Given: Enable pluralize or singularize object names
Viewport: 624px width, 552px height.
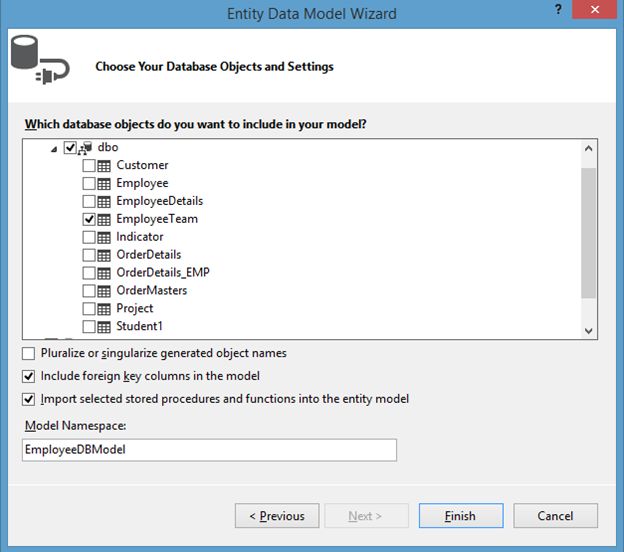Looking at the screenshot, I should pyautogui.click(x=28, y=354).
